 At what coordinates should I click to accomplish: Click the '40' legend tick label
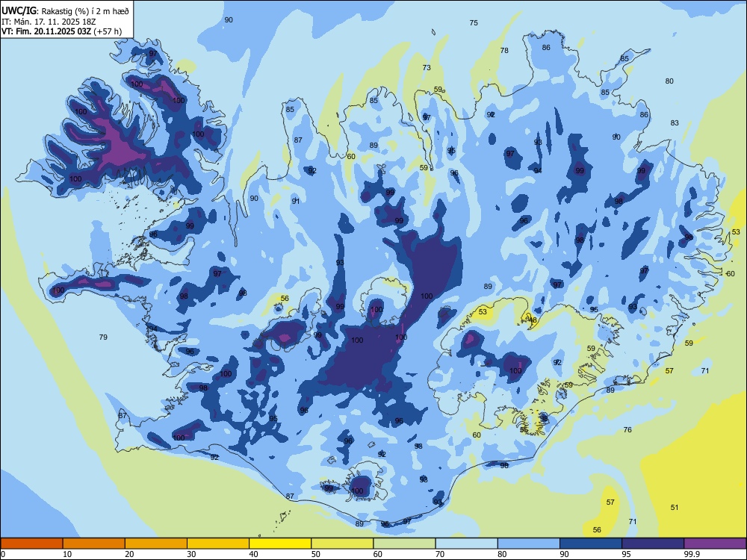(254, 554)
